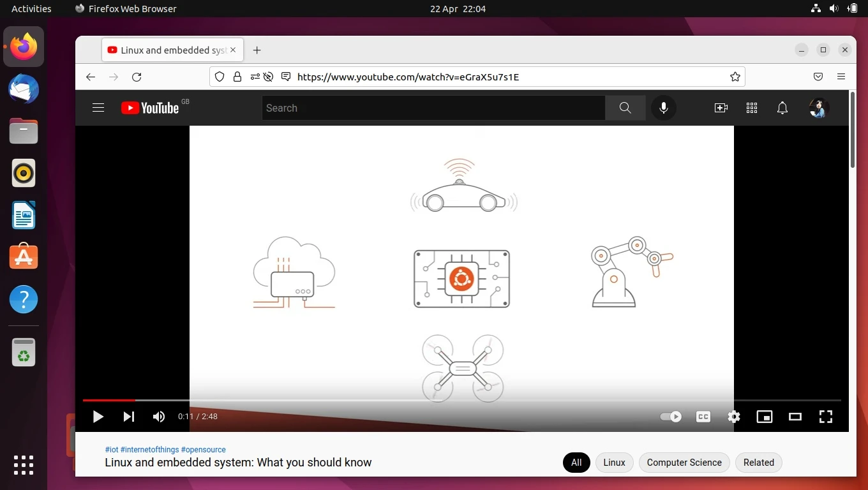This screenshot has height=490, width=868.
Task: Select the Related filter chip
Action: [x=759, y=463]
